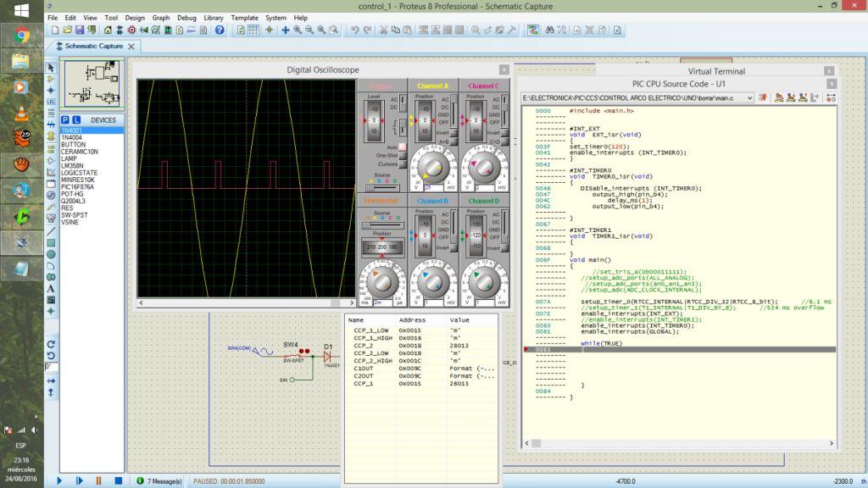Toggle Invert for Channel A

click(453, 133)
